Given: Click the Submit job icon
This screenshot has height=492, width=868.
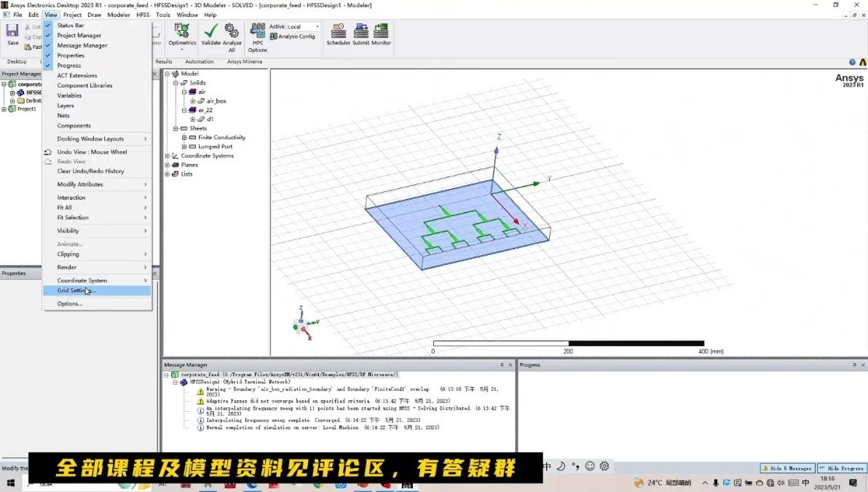Looking at the screenshot, I should (x=361, y=31).
